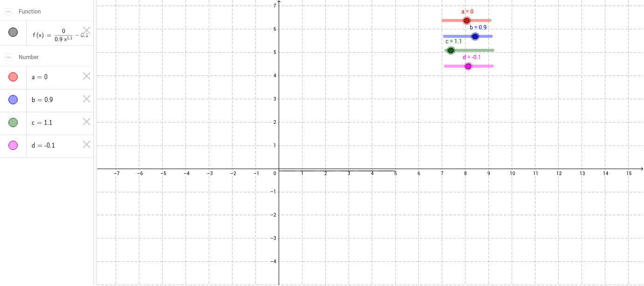Delete the a = 0 entry
The height and width of the screenshot is (286, 644).
tap(87, 76)
